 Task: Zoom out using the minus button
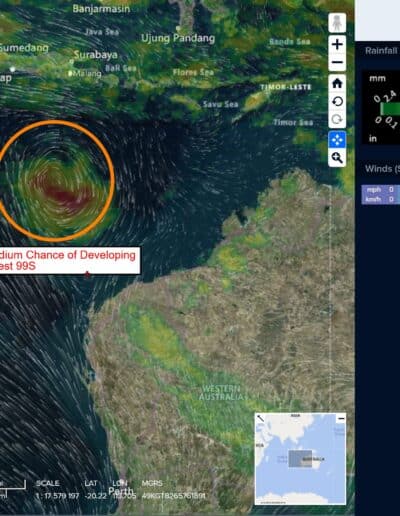(337, 62)
